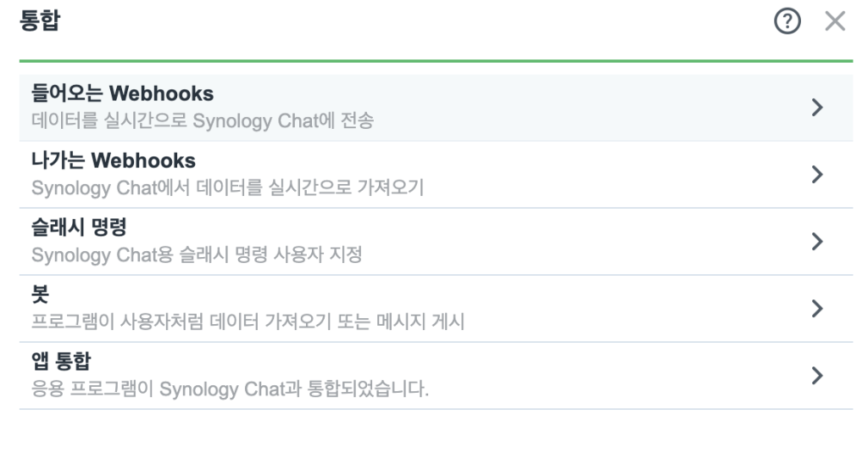Screen dimensions: 868x465
Task: Close the 통합 dialog with X icon
Action: pyautogui.click(x=835, y=21)
